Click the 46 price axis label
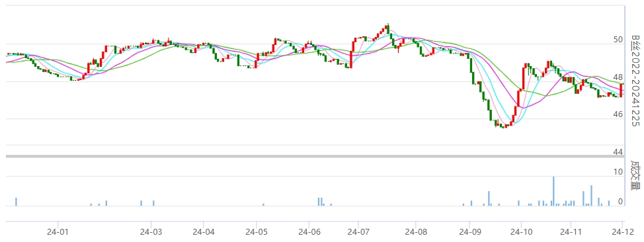Screen dimensions: 644x242 618,114
